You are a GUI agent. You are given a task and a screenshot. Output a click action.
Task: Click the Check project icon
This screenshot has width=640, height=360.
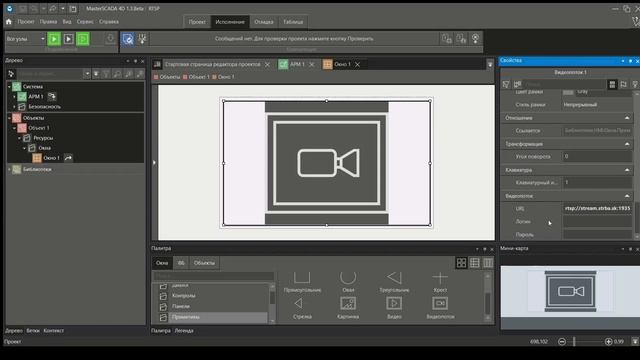click(128, 39)
